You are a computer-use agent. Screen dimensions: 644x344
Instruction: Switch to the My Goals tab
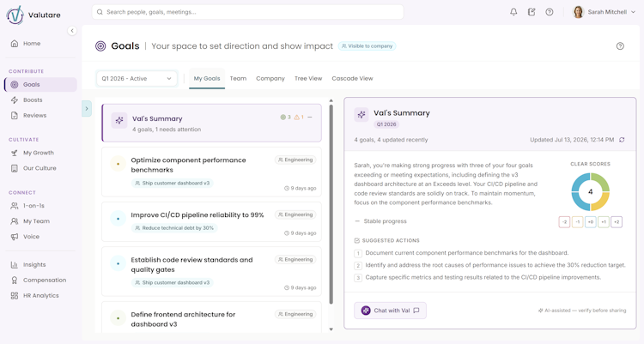point(207,78)
